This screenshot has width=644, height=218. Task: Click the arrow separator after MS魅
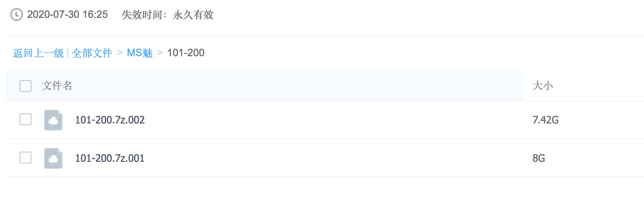160,53
